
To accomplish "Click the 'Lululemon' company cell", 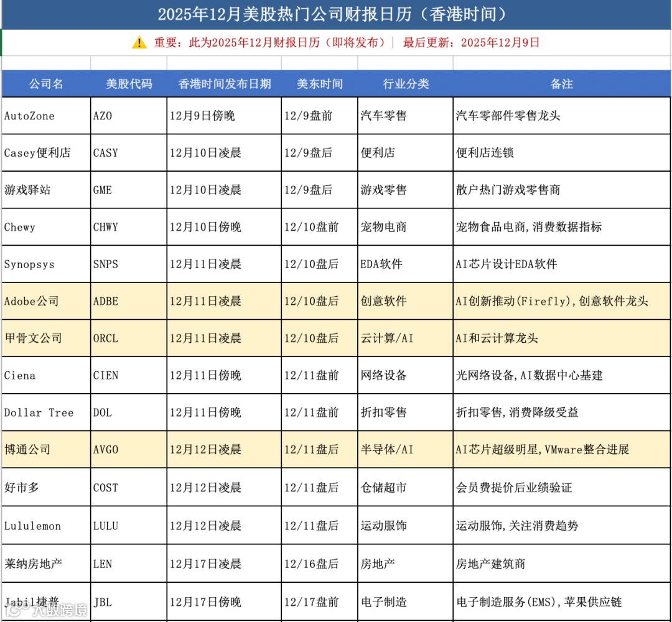I will pos(46,525).
